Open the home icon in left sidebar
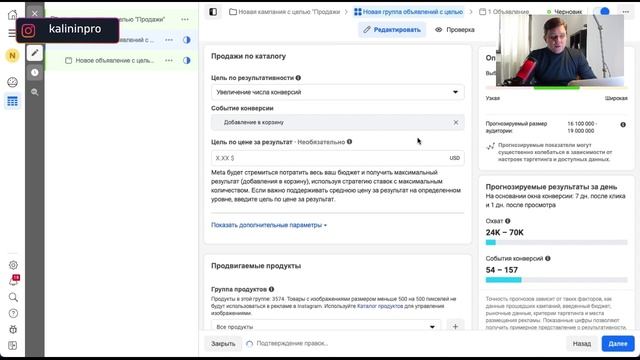640x360 pixels. coord(12,15)
